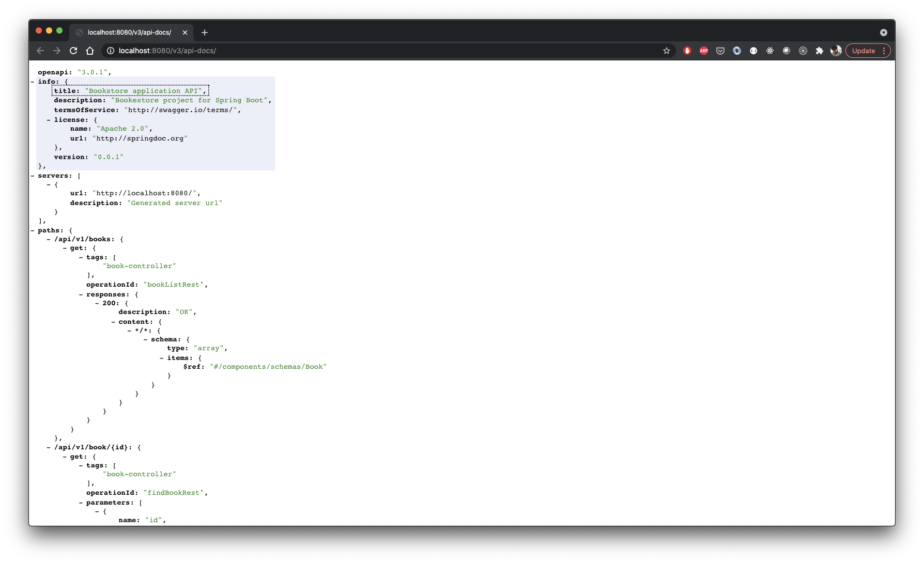Collapse the responses object under bookListRest
Viewport: 924px width, 564px height.
click(81, 294)
